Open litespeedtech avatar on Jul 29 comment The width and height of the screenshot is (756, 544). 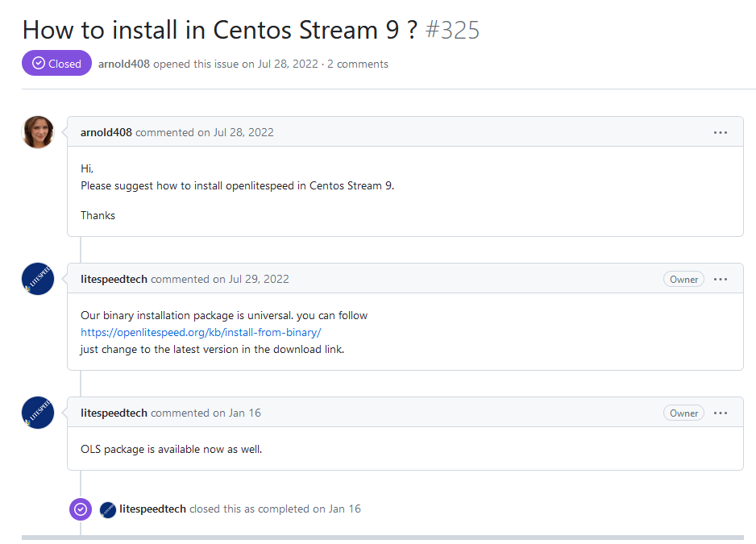coord(38,279)
